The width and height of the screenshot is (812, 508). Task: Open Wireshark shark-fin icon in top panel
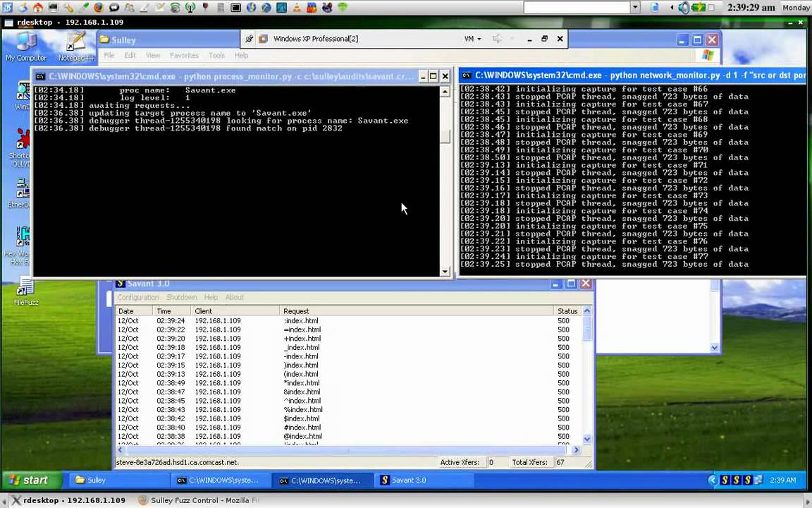[281, 7]
